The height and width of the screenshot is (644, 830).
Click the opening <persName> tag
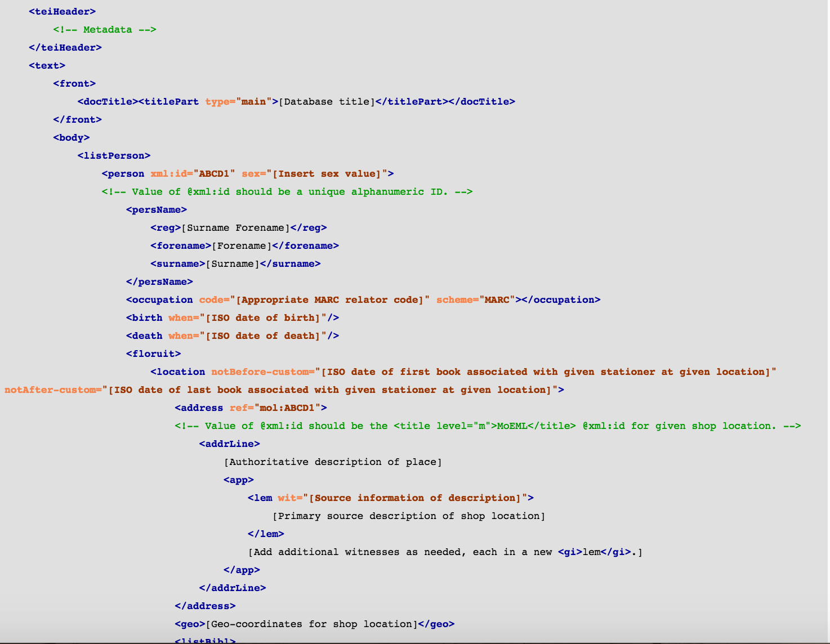pos(157,209)
